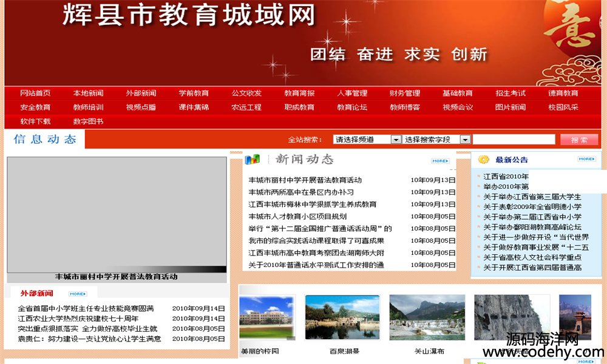Click the 信息动态 heading label
607x364 pixels.
pyautogui.click(x=45, y=140)
